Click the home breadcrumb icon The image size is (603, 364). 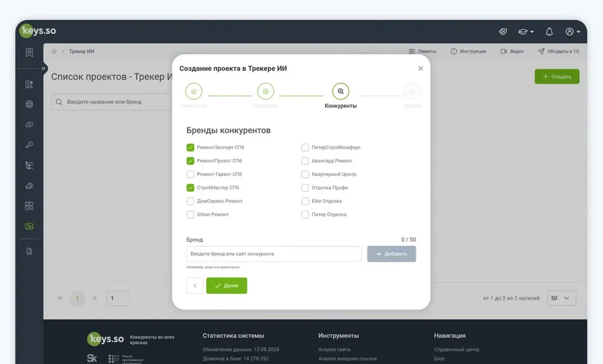click(54, 51)
